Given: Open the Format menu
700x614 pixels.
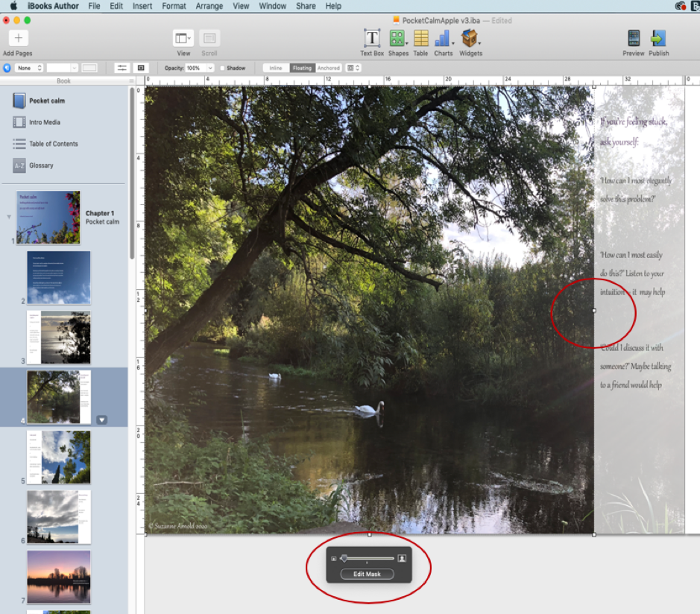Looking at the screenshot, I should coord(174,6).
